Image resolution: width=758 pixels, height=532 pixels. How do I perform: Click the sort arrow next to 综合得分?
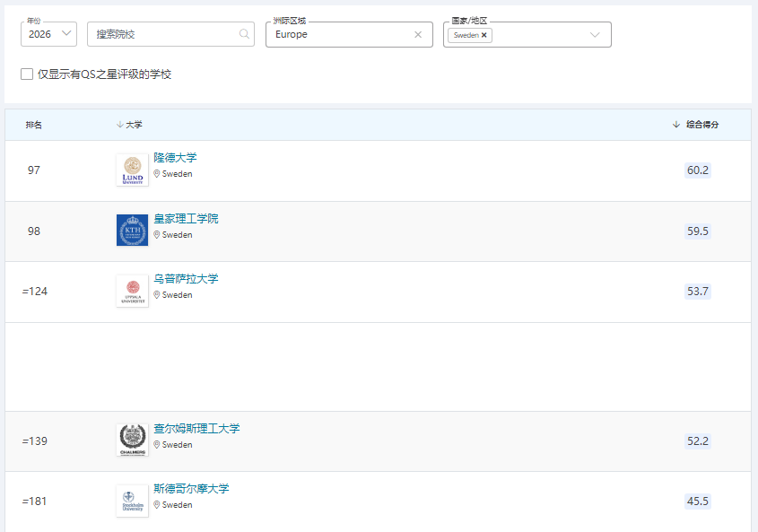[x=675, y=124]
